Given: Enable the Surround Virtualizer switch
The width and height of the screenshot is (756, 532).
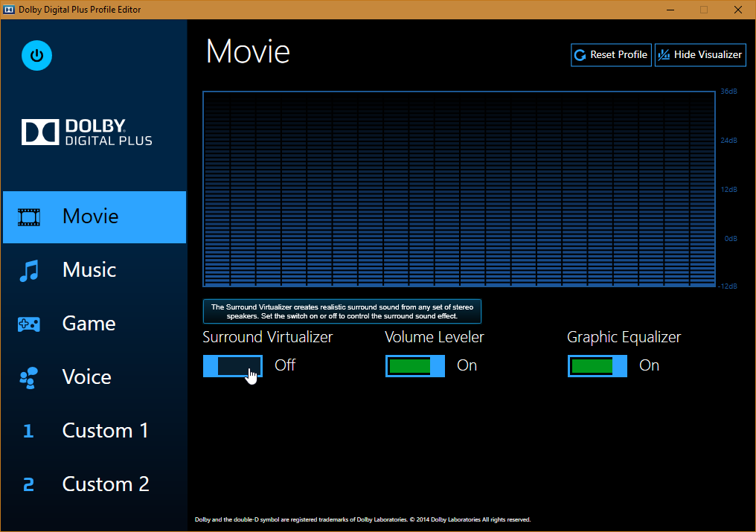Looking at the screenshot, I should [x=233, y=366].
